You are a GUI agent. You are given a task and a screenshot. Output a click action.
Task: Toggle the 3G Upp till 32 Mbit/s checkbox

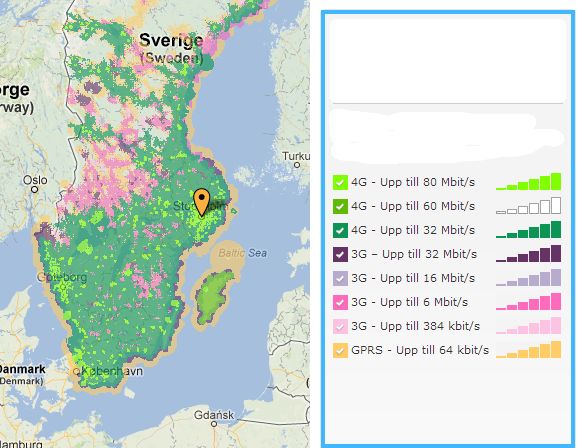tap(340, 255)
